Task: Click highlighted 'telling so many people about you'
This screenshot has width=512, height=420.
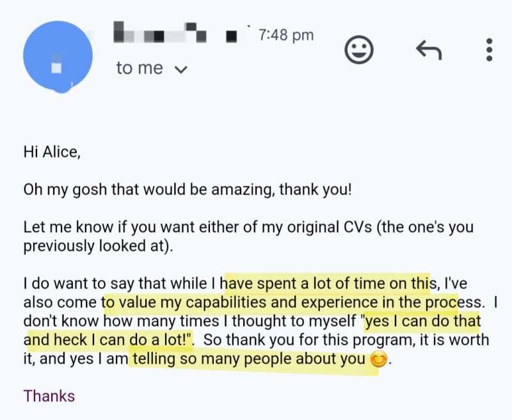Action: [248, 359]
